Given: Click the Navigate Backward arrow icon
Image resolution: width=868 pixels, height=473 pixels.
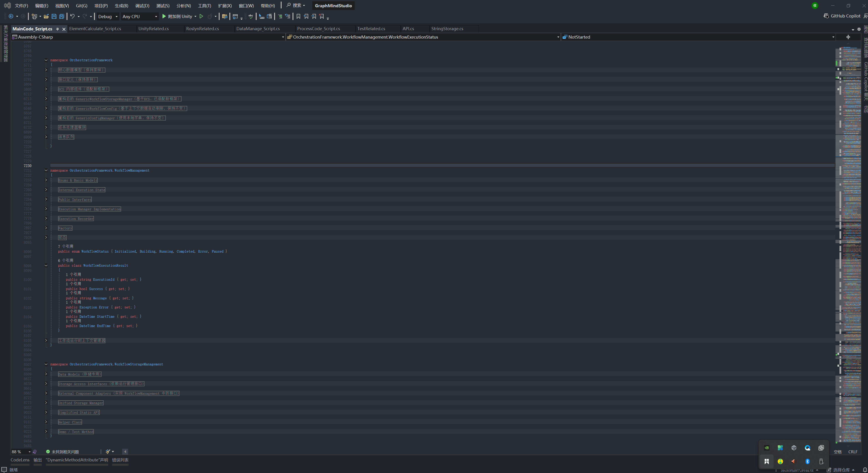Looking at the screenshot, I should point(11,16).
